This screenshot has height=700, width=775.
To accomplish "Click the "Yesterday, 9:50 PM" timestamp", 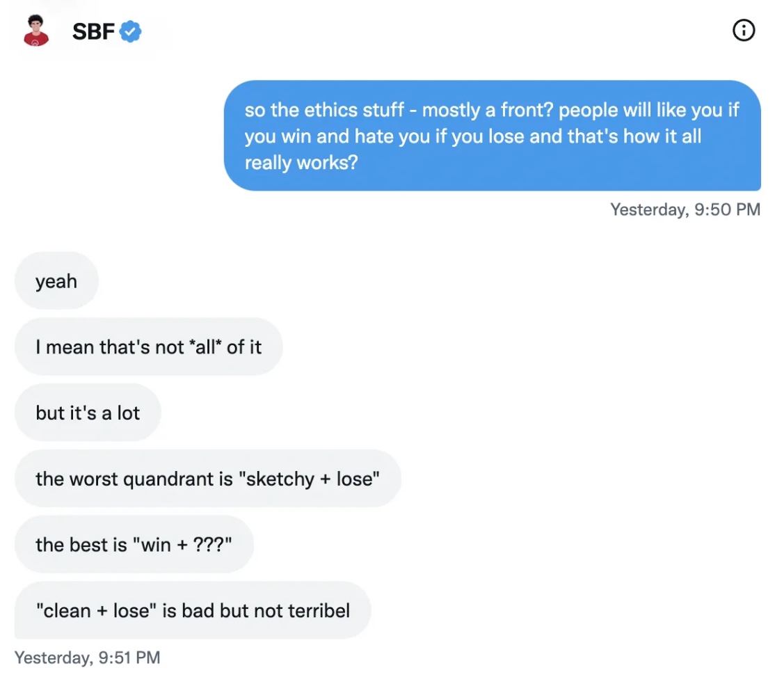I will click(685, 209).
